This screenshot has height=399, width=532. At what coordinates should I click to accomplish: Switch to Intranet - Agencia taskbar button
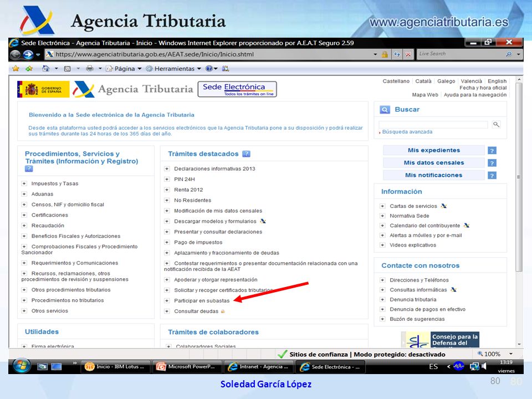tap(259, 367)
